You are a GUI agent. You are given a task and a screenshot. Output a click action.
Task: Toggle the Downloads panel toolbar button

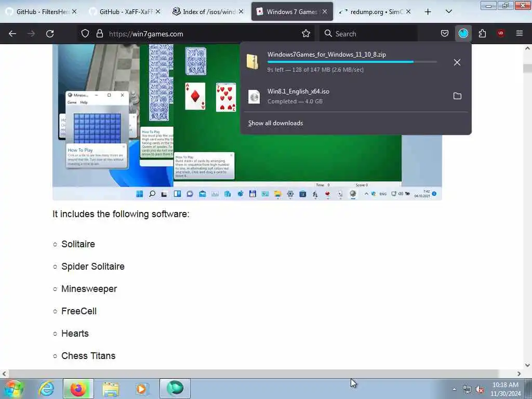click(463, 33)
